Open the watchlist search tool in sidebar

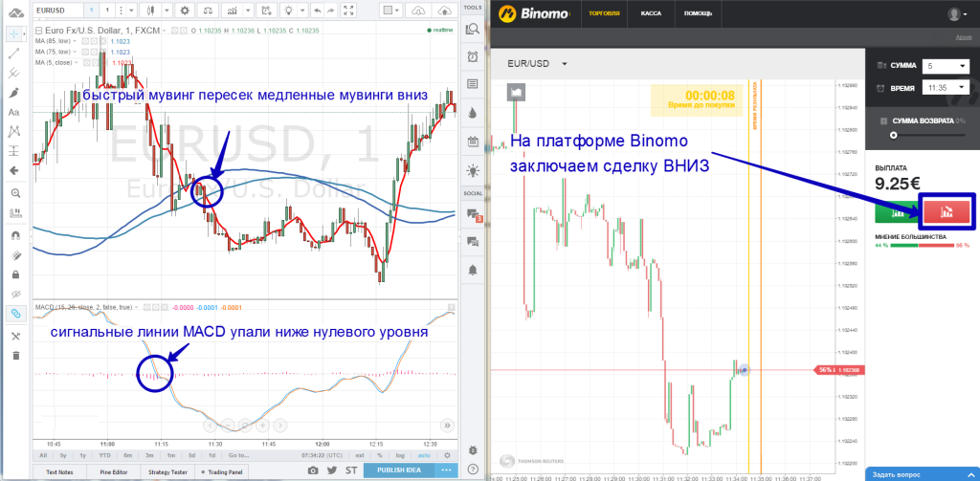pos(473,28)
